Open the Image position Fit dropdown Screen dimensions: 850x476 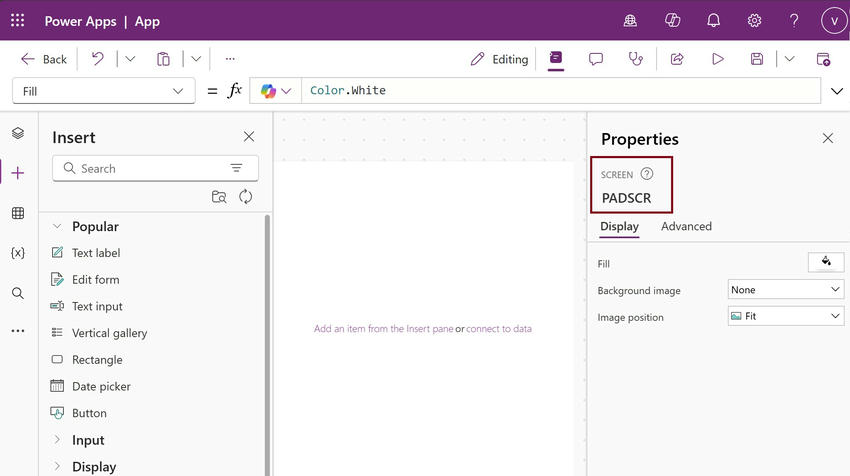(x=785, y=316)
